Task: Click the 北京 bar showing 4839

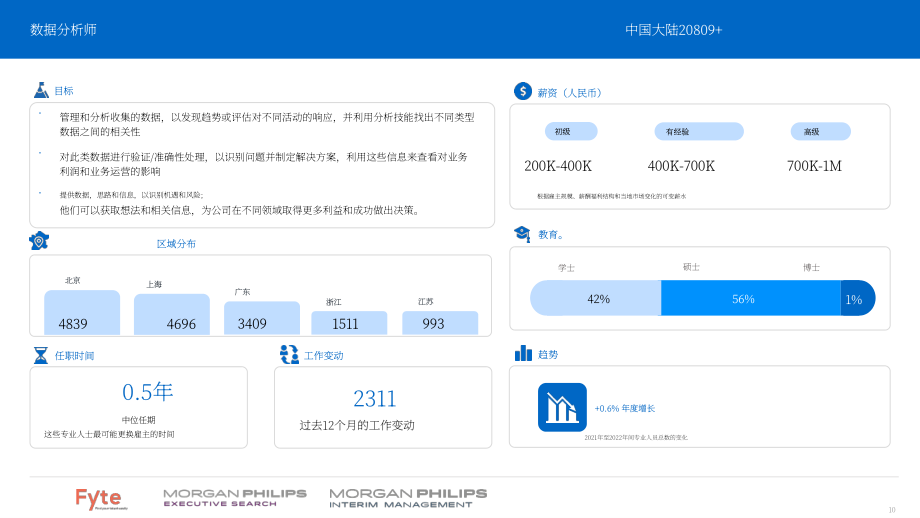Action: pyautogui.click(x=82, y=313)
